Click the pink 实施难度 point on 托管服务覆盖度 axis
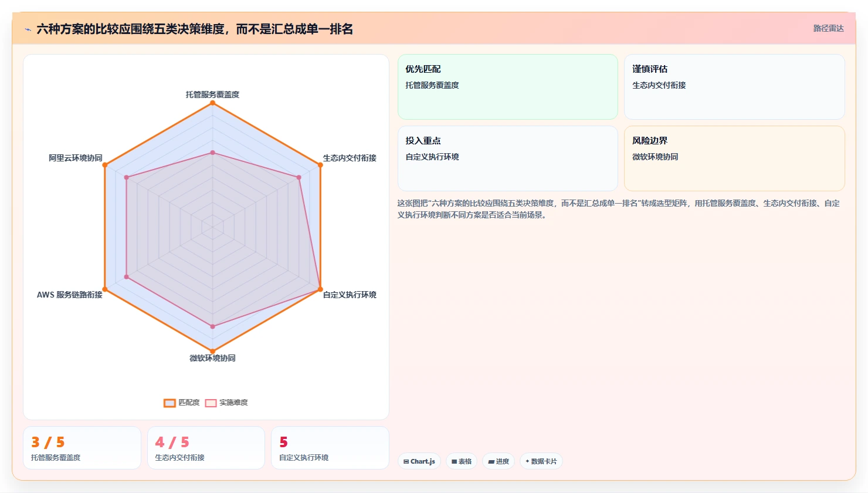The image size is (868, 493). pos(212,153)
